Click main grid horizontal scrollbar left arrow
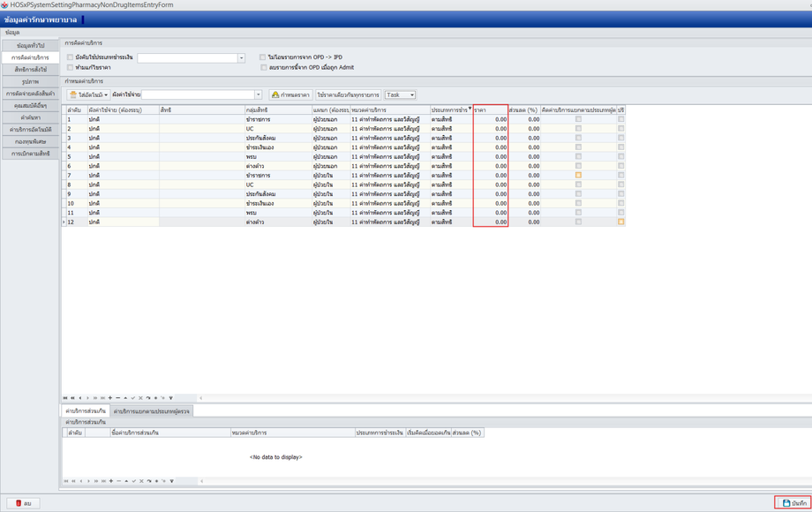 (201, 398)
